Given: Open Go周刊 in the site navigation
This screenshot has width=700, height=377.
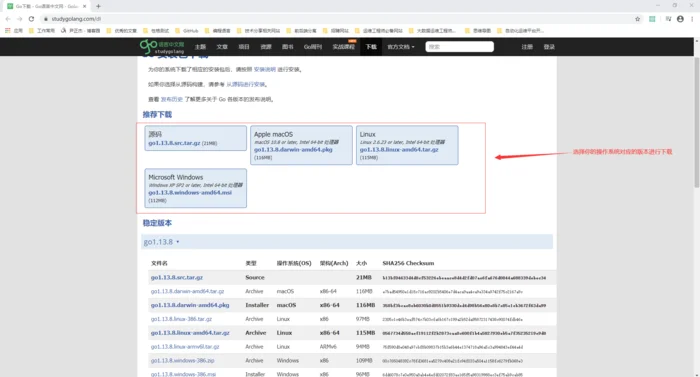Looking at the screenshot, I should pyautogui.click(x=312, y=46).
